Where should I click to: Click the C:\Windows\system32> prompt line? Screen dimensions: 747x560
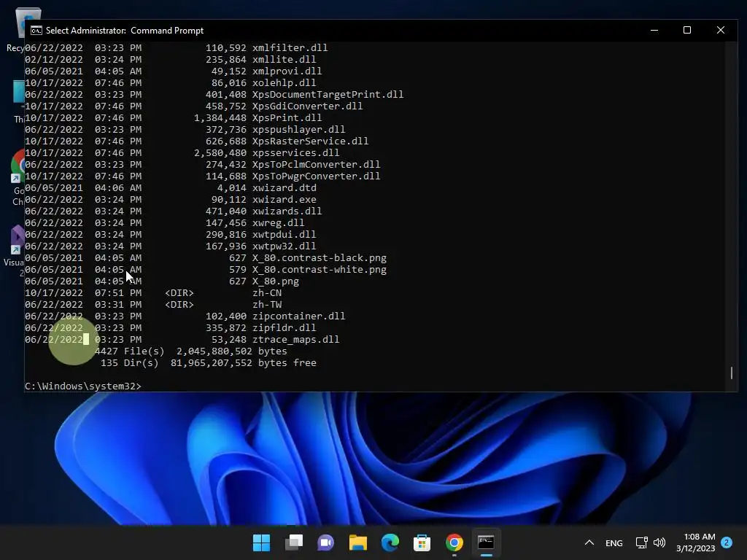point(83,386)
